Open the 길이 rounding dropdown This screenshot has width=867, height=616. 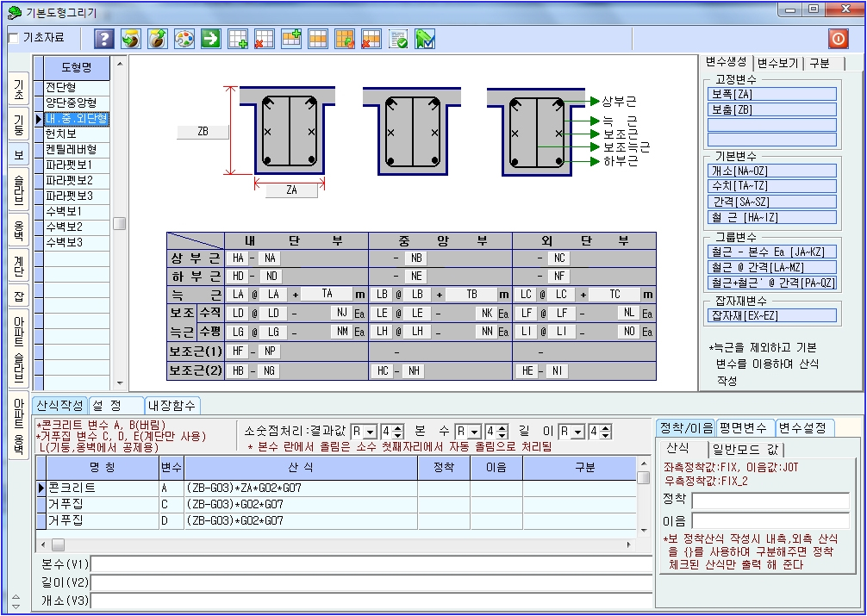(577, 431)
